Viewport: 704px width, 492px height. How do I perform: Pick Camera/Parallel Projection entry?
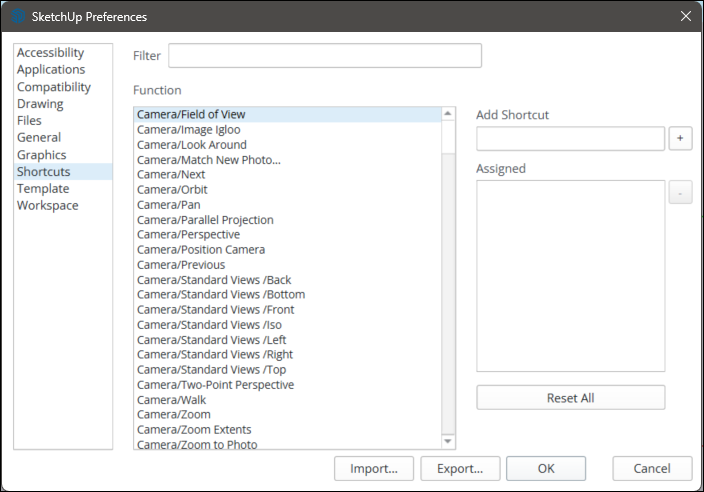coord(288,220)
